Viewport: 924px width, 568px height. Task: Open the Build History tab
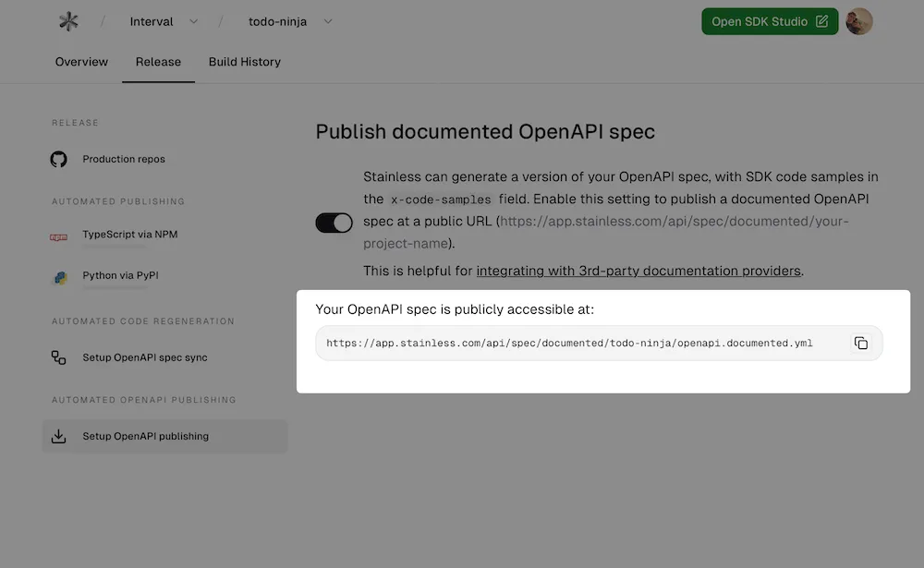[244, 61]
